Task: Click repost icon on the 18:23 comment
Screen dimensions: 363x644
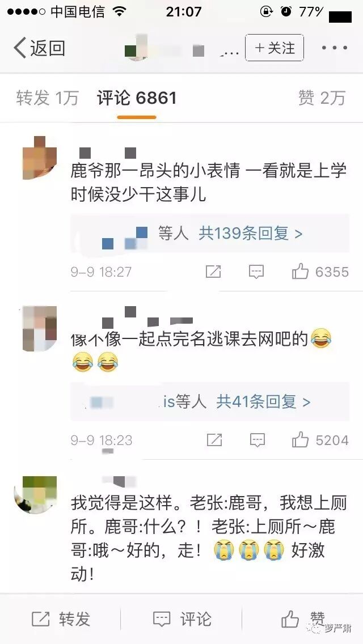Action: pyautogui.click(x=214, y=440)
